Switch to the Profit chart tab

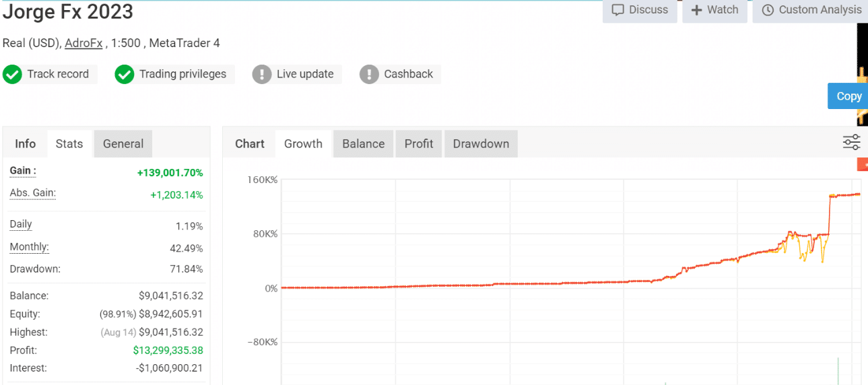(x=419, y=144)
